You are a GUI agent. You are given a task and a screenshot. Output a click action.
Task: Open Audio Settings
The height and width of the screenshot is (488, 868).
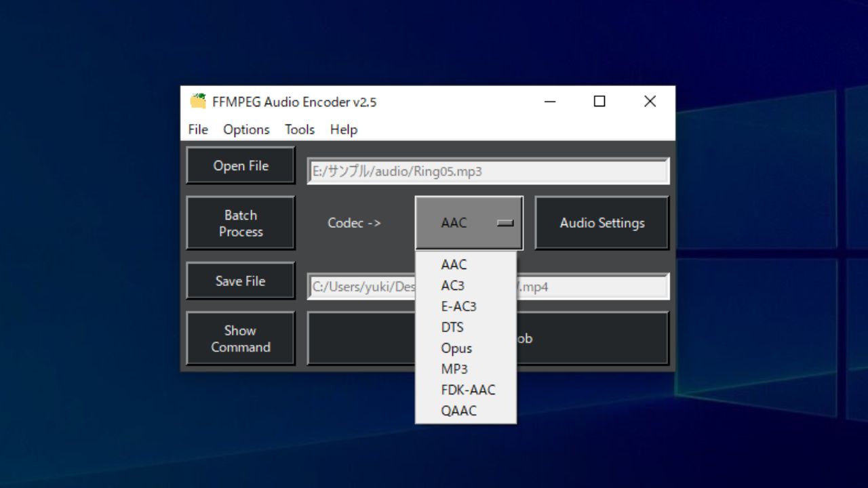point(602,223)
